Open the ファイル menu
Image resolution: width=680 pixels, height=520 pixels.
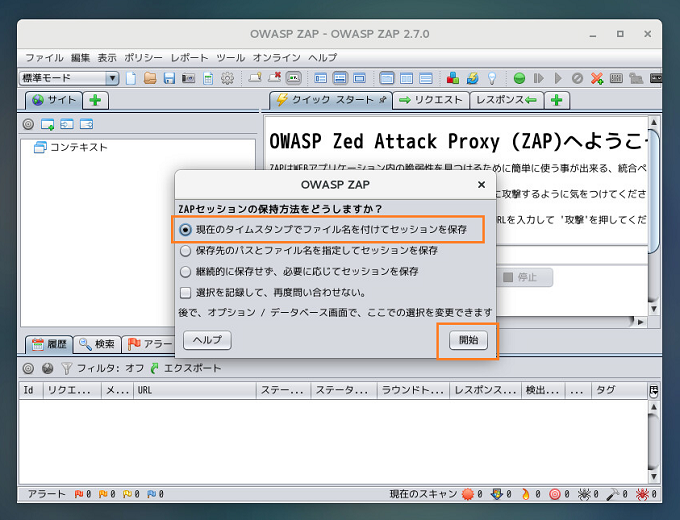pyautogui.click(x=44, y=58)
